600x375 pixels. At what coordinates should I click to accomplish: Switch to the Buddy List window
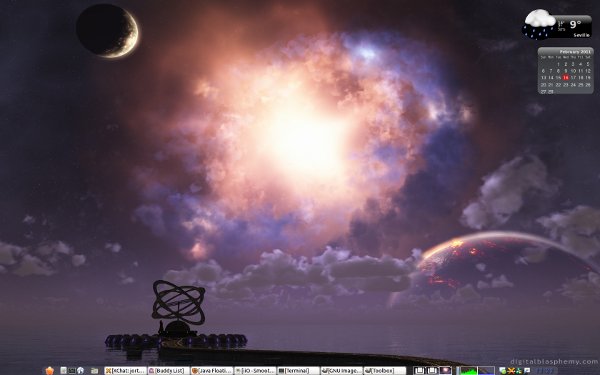[x=169, y=370]
